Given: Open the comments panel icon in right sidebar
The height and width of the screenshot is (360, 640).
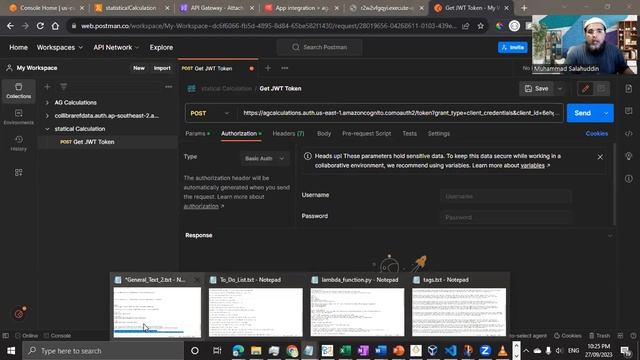Looking at the screenshot, I should tap(629, 111).
